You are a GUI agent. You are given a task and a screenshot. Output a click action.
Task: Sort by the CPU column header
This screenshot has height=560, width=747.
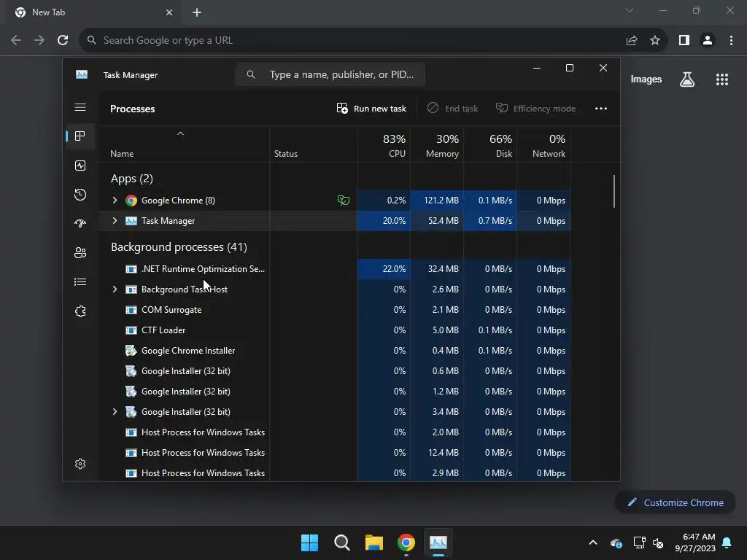(x=384, y=146)
